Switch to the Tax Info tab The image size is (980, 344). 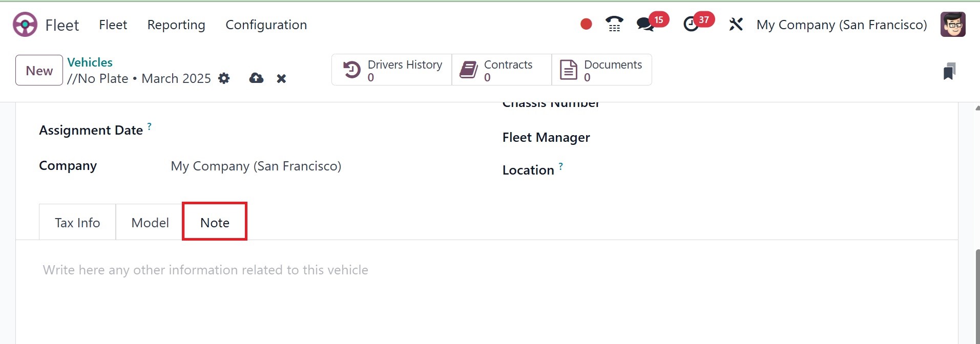pos(77,222)
